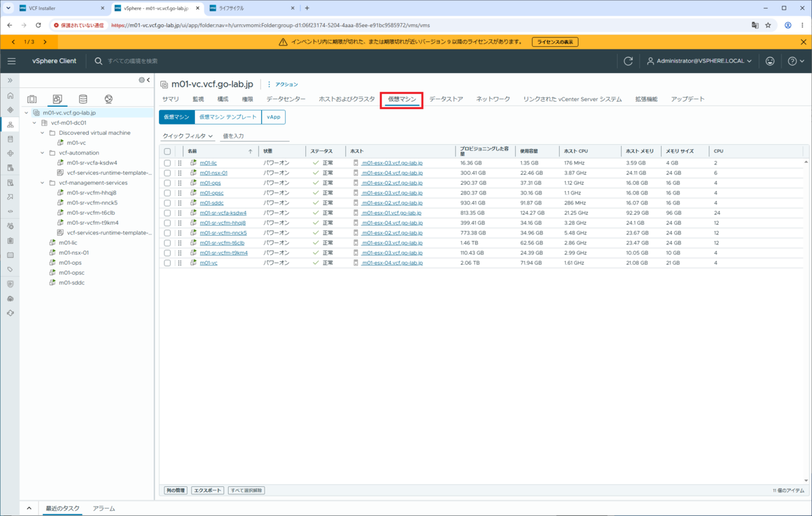Viewport: 812px width, 516px height.
Task: Click the Tags icon in the left sidebar
Action: click(x=10, y=269)
